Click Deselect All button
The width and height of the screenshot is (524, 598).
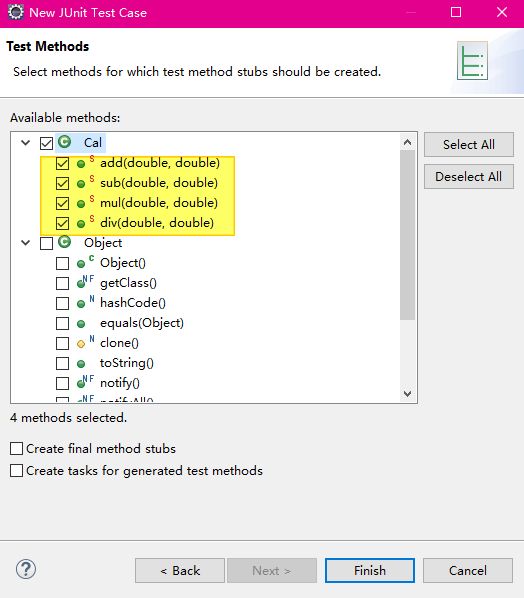(469, 177)
